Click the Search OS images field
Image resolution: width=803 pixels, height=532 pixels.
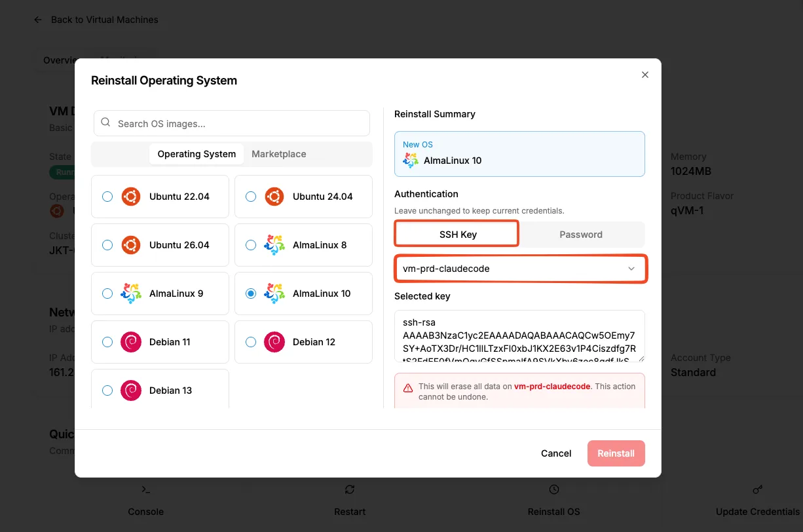point(232,123)
